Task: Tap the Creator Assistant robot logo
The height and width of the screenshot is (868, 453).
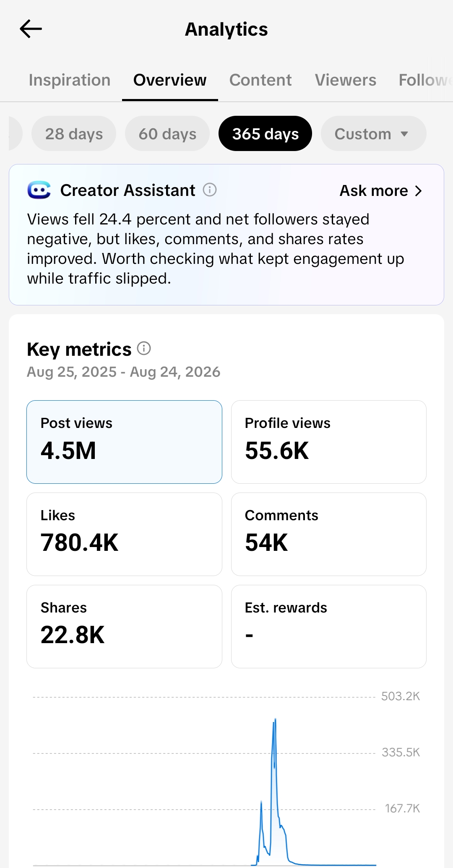Action: [39, 190]
